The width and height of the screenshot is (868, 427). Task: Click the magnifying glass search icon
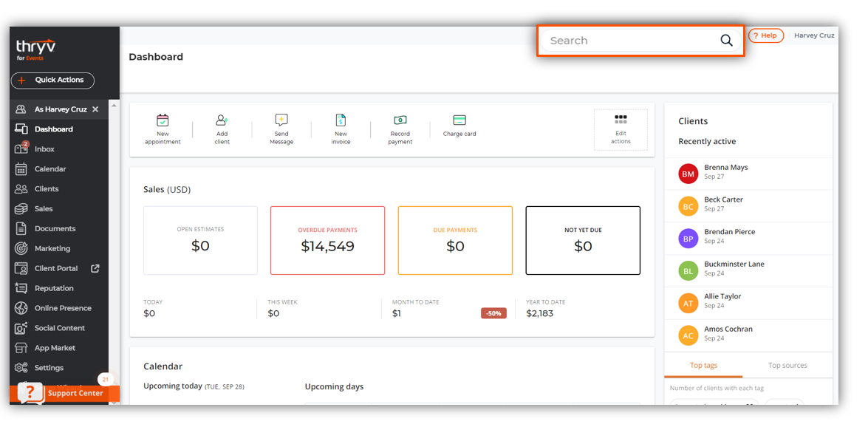726,41
